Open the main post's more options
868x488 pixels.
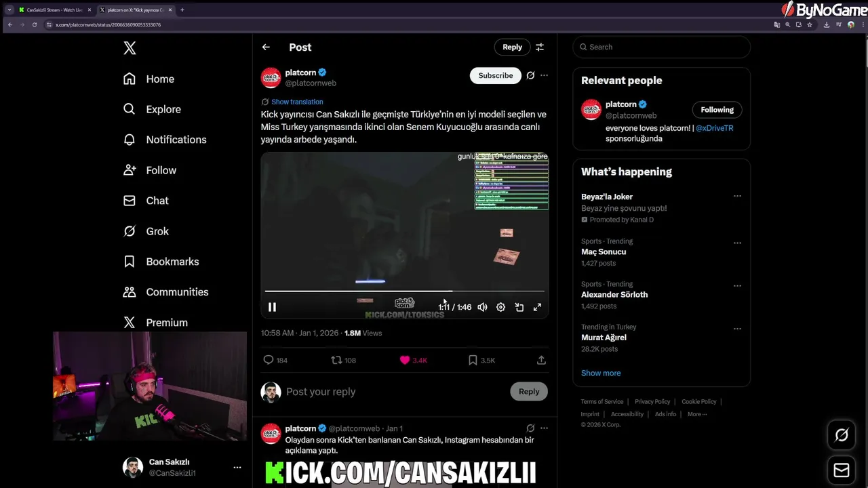pos(544,75)
